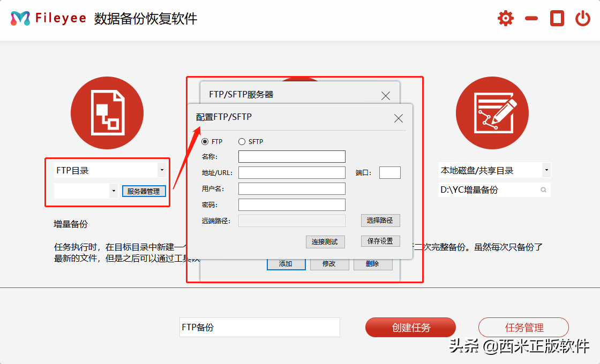600x364 pixels.
Task: Click the Fileyee logo icon
Action: click(x=20, y=17)
